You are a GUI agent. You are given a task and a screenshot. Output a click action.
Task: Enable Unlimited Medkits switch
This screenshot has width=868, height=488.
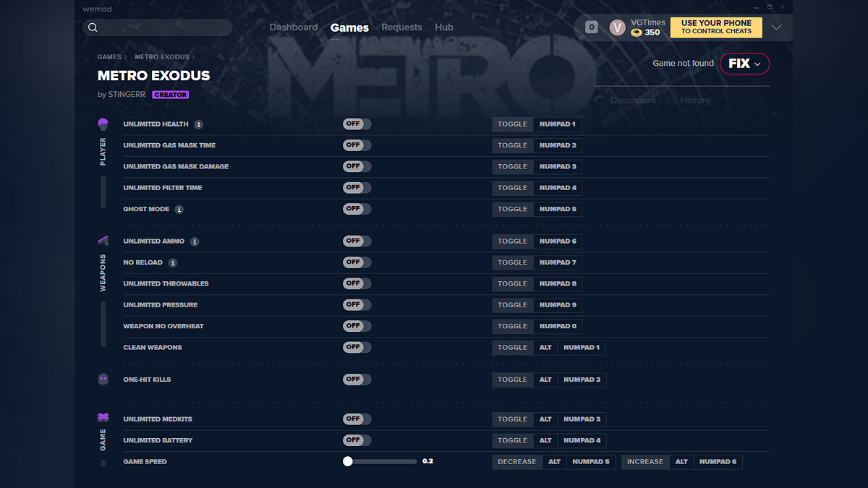357,419
